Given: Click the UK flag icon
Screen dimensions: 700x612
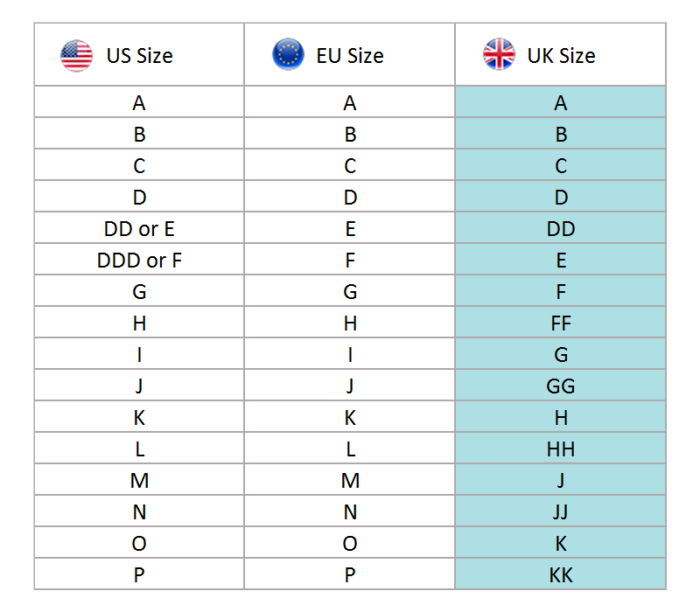Looking at the screenshot, I should point(499,55).
